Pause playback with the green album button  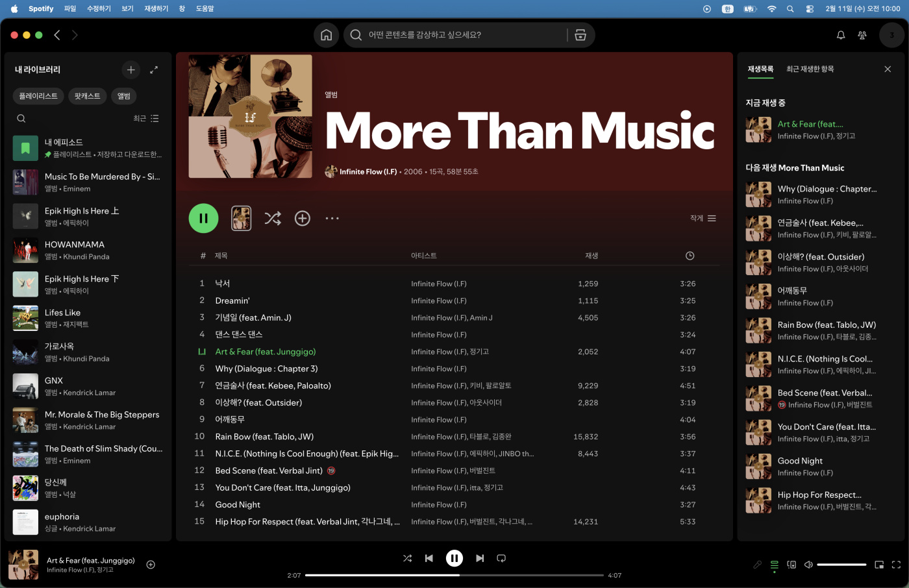point(203,219)
